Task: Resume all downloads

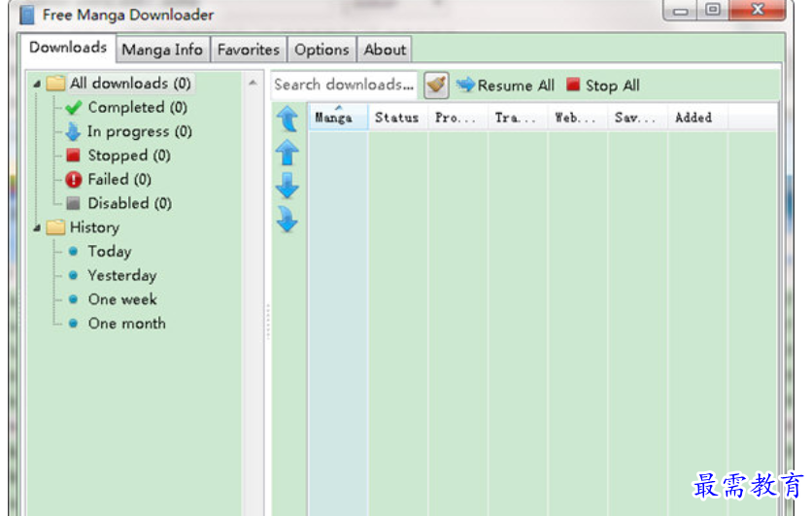Action: click(x=505, y=85)
